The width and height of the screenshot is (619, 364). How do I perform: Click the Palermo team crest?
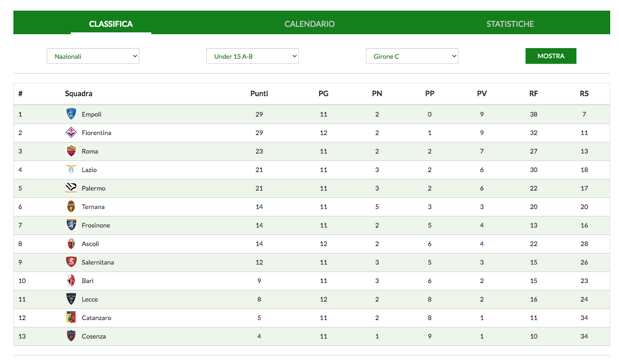(x=71, y=188)
